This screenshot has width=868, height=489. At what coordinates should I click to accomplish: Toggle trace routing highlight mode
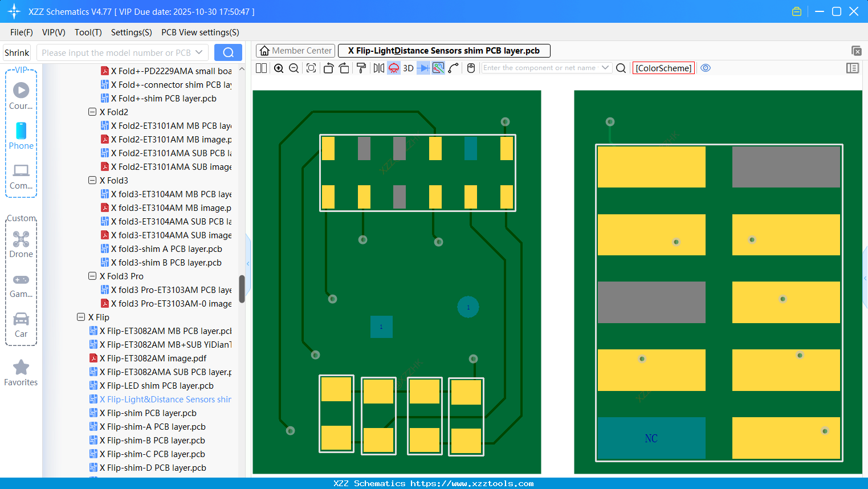(x=438, y=68)
